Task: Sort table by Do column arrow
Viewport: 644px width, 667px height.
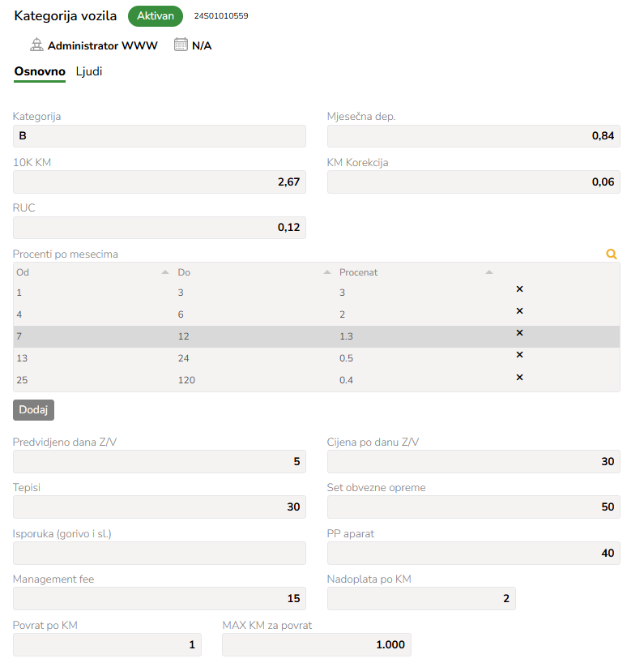Action: 327,272
